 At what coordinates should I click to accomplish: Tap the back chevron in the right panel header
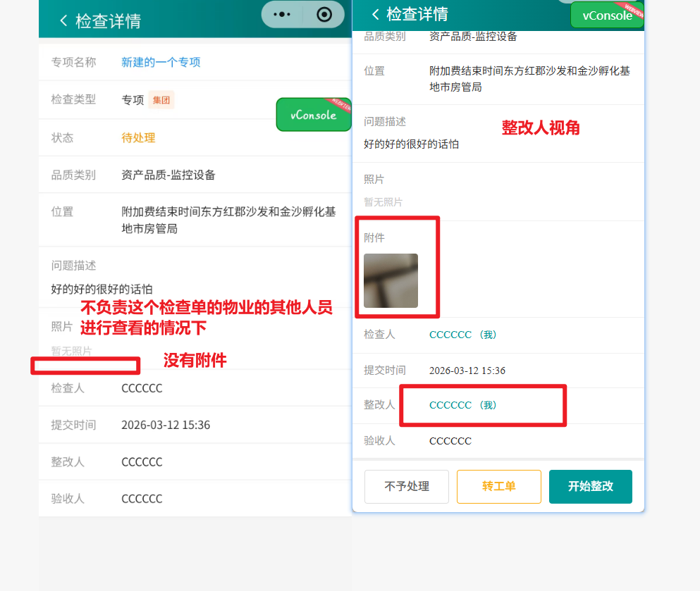(375, 14)
